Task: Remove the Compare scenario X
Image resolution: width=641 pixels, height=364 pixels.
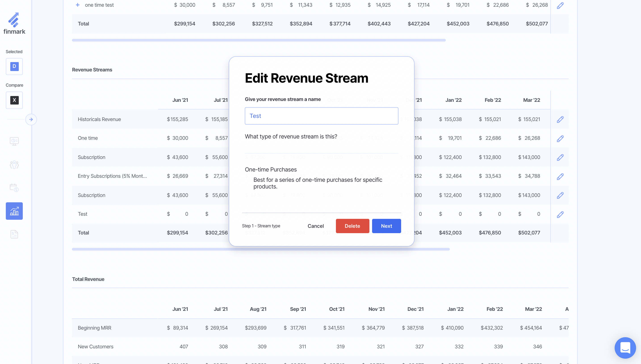Action: click(14, 100)
